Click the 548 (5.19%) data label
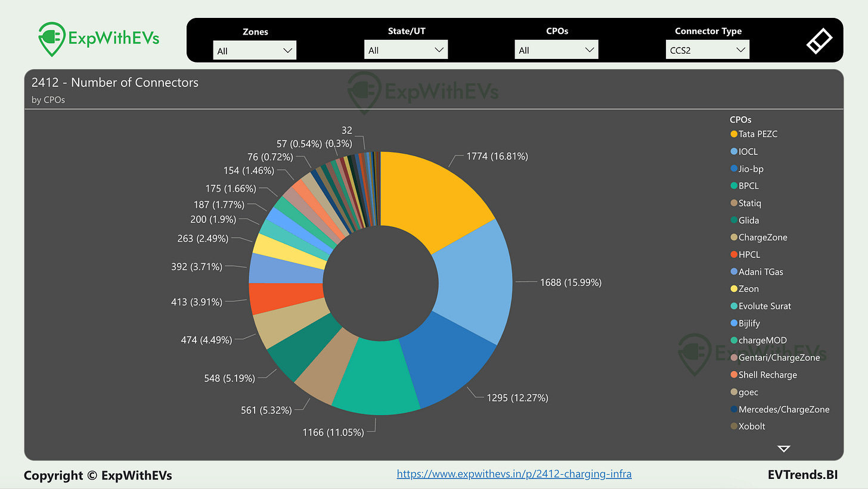Image resolution: width=868 pixels, height=489 pixels. click(x=230, y=378)
